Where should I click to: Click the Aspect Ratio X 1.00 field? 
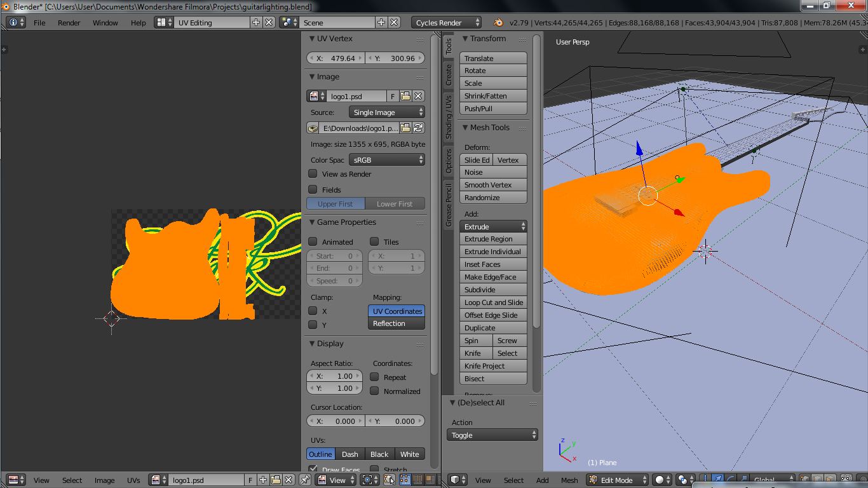point(335,376)
